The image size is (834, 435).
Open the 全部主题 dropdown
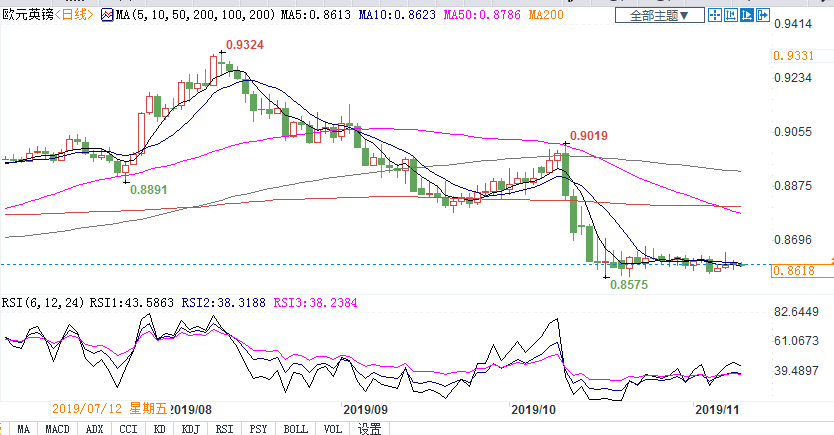click(x=658, y=16)
